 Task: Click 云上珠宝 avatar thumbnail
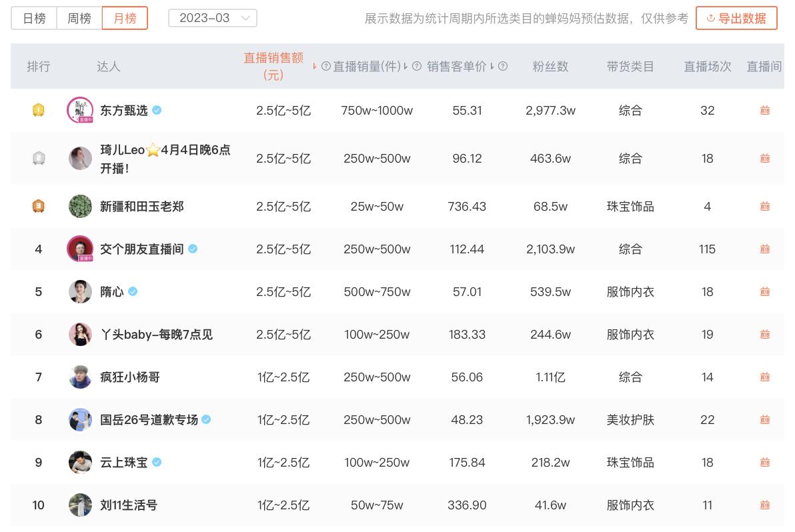tap(80, 462)
